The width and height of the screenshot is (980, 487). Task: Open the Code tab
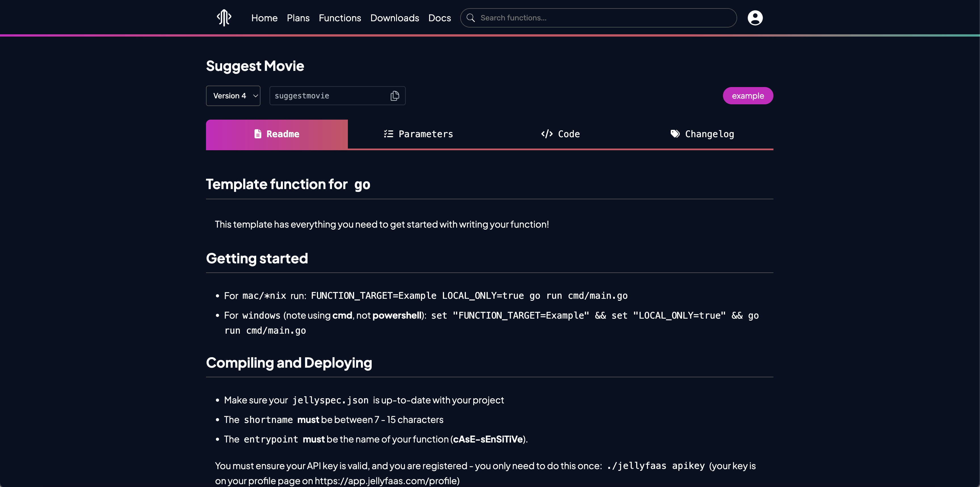560,134
